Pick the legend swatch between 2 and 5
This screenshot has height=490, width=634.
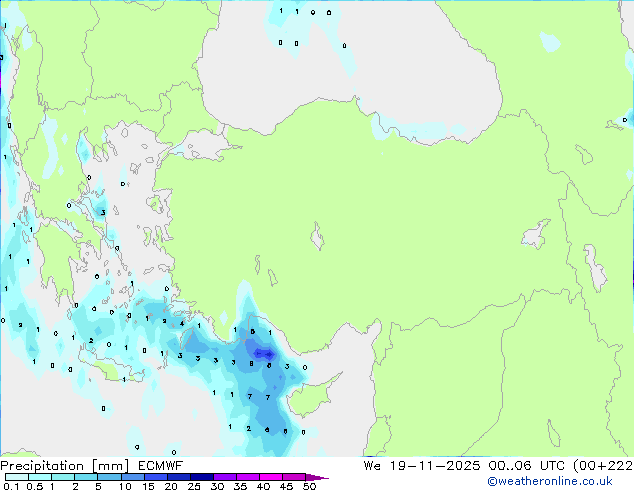pyautogui.click(x=86, y=477)
